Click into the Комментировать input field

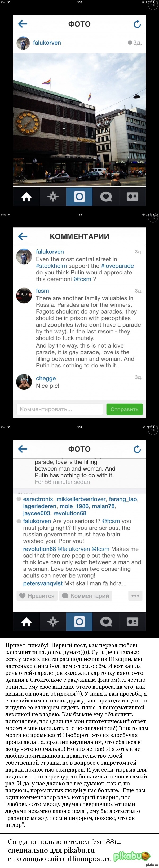[x=60, y=409]
